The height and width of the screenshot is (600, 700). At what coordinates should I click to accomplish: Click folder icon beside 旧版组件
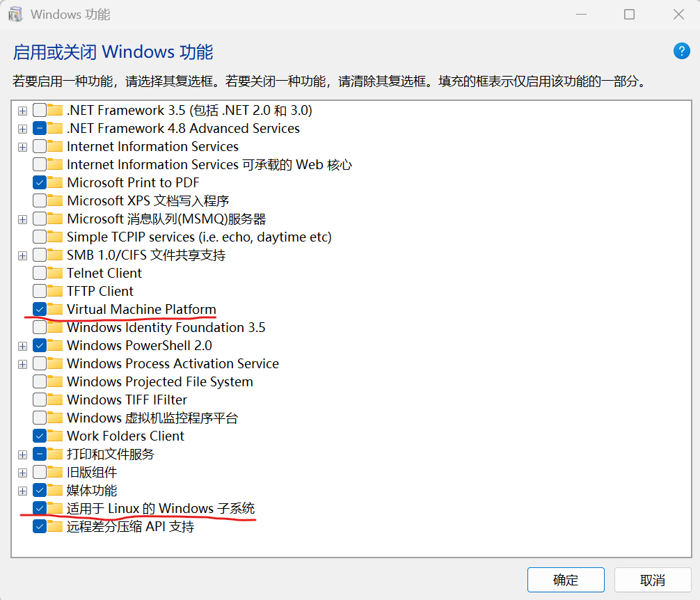click(x=55, y=472)
